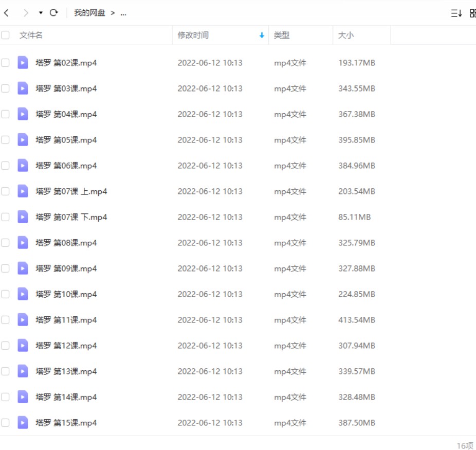The width and height of the screenshot is (476, 450).
Task: Check the box for 塔罗 第09课.mp4
Action: tap(5, 268)
